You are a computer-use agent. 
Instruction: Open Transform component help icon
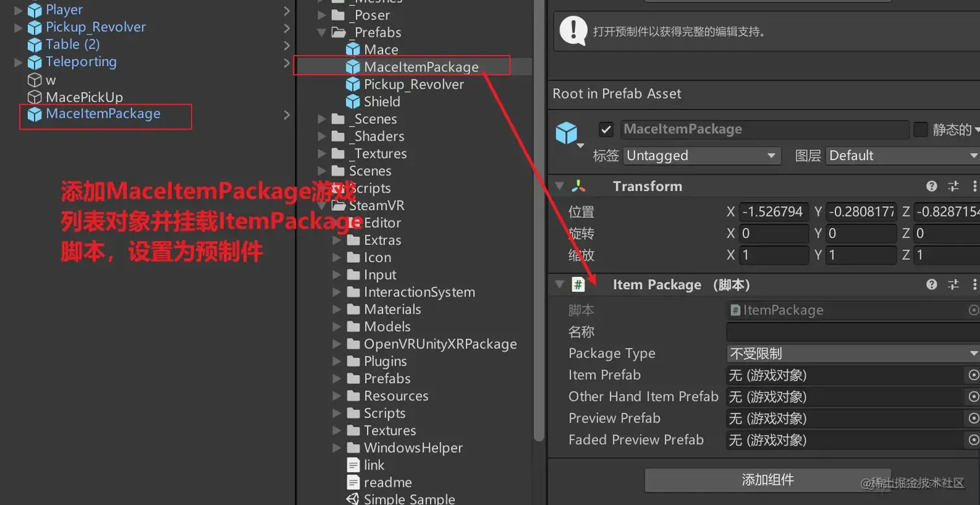[x=931, y=187]
